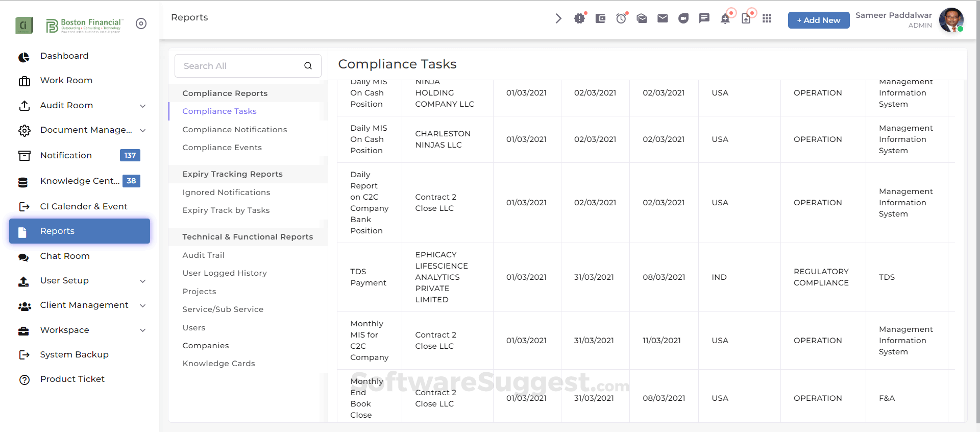Image resolution: width=980 pixels, height=432 pixels.
Task: Open Dashboard from the sidebar
Action: click(64, 56)
